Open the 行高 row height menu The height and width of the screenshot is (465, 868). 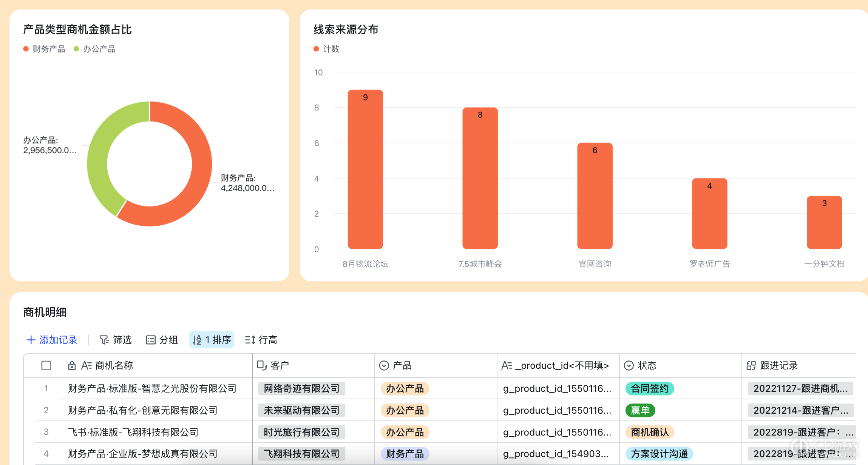pos(261,340)
